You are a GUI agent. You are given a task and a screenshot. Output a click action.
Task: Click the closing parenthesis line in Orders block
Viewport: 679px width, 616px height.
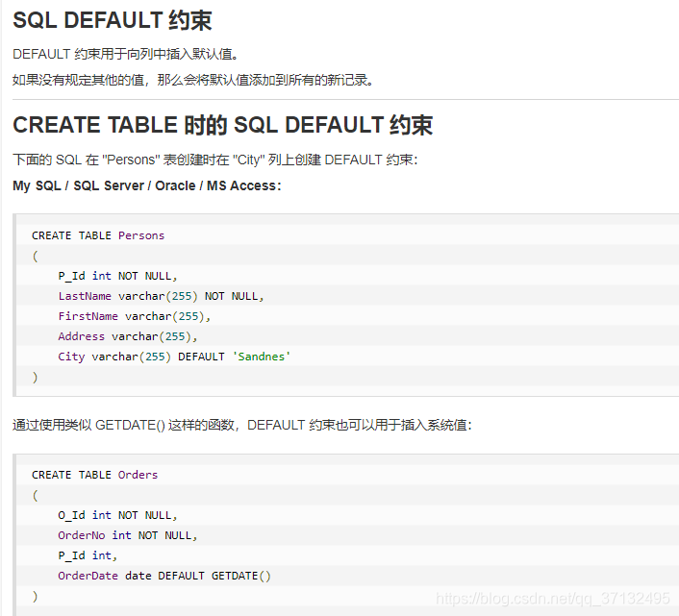[35, 596]
